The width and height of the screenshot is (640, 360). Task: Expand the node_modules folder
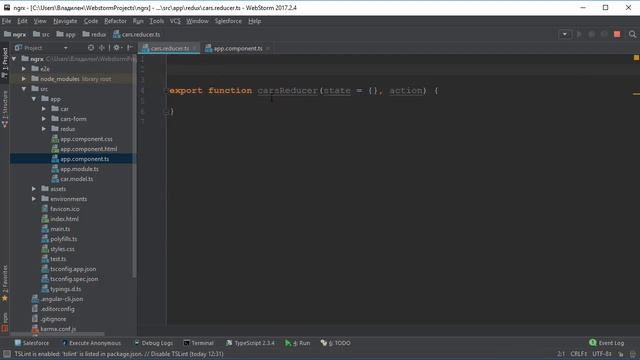(24, 79)
